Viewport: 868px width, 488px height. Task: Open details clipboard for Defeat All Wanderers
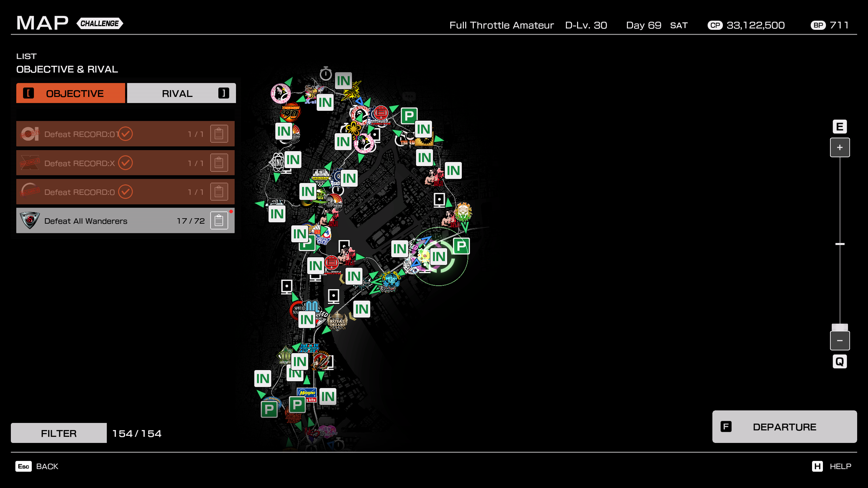pos(219,221)
